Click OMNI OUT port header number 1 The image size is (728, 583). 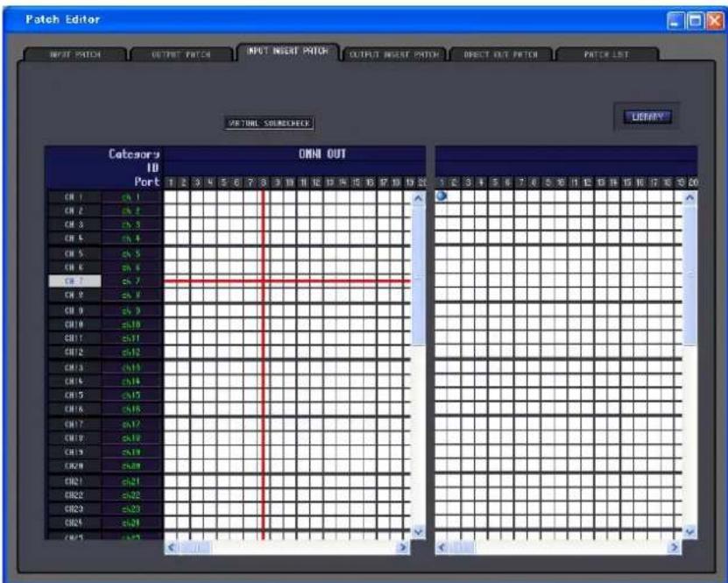pos(171,182)
